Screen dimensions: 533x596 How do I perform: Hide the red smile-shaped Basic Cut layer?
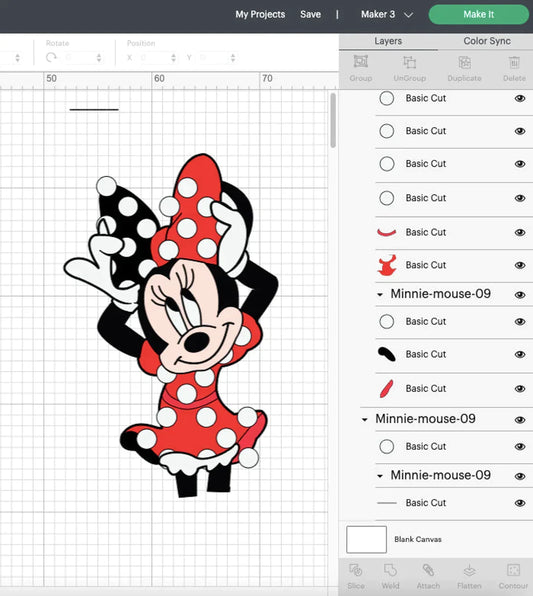(520, 232)
